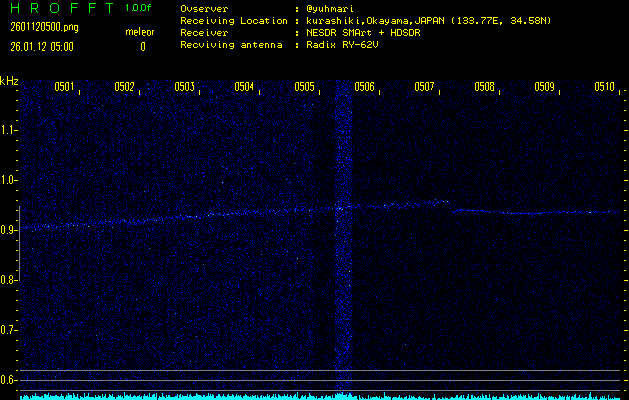Click the 1.0 frequency axis label
Screen dimensions: 629x400
[x=9, y=180]
